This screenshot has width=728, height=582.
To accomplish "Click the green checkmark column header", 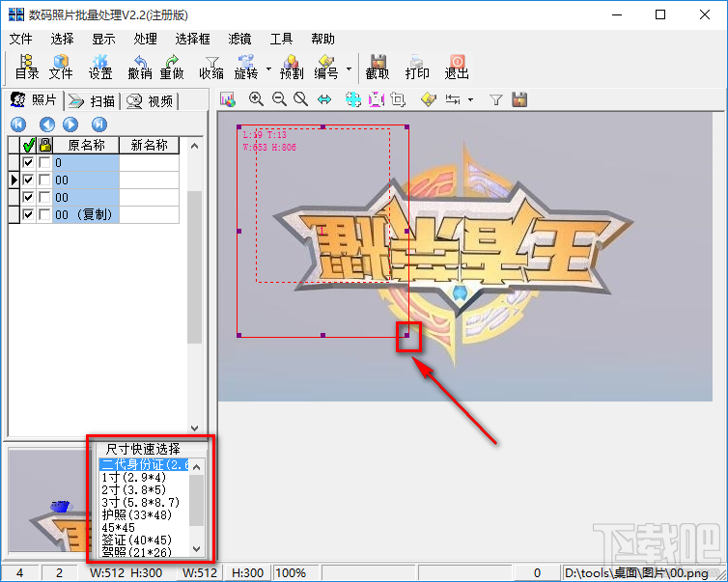I will pyautogui.click(x=28, y=145).
